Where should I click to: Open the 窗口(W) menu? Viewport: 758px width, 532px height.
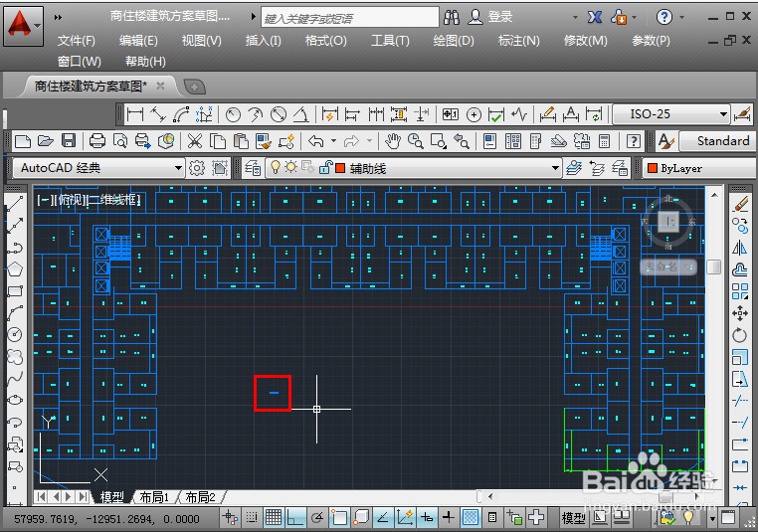(x=80, y=62)
